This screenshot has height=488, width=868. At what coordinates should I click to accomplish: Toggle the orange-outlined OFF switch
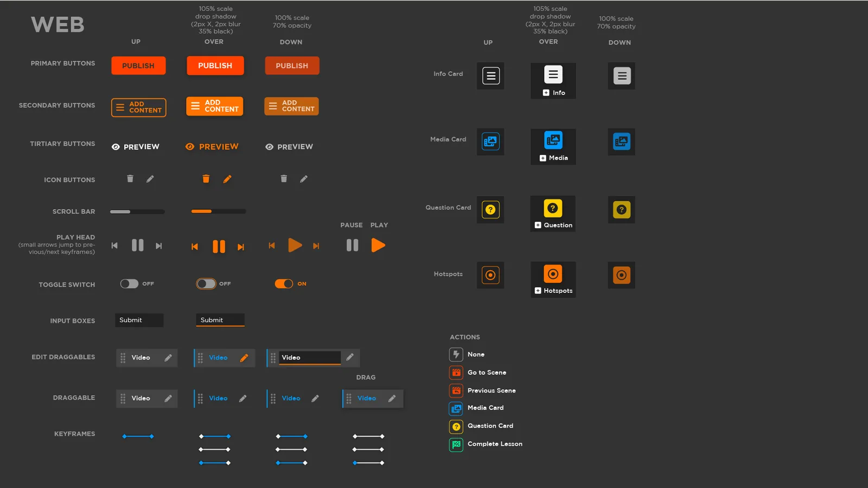tap(206, 284)
